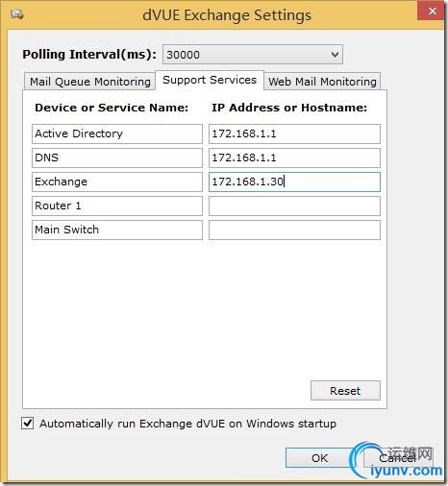Click the Reset button

click(345, 391)
